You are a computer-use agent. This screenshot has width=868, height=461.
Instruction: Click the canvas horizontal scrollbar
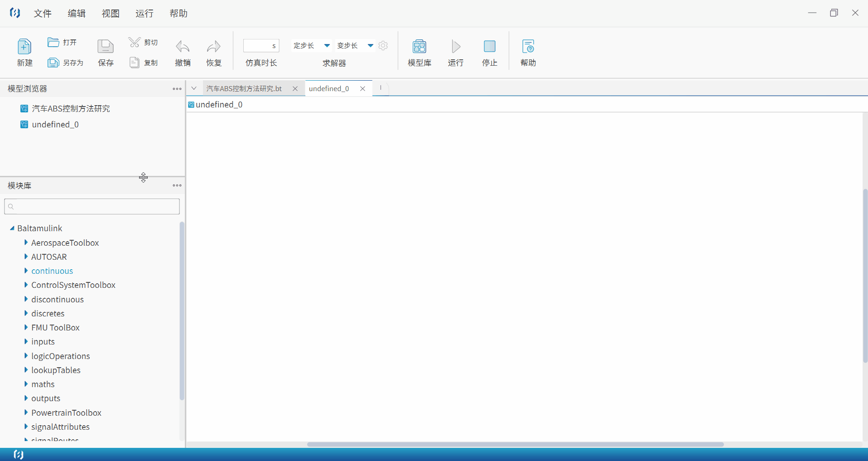[x=515, y=444]
